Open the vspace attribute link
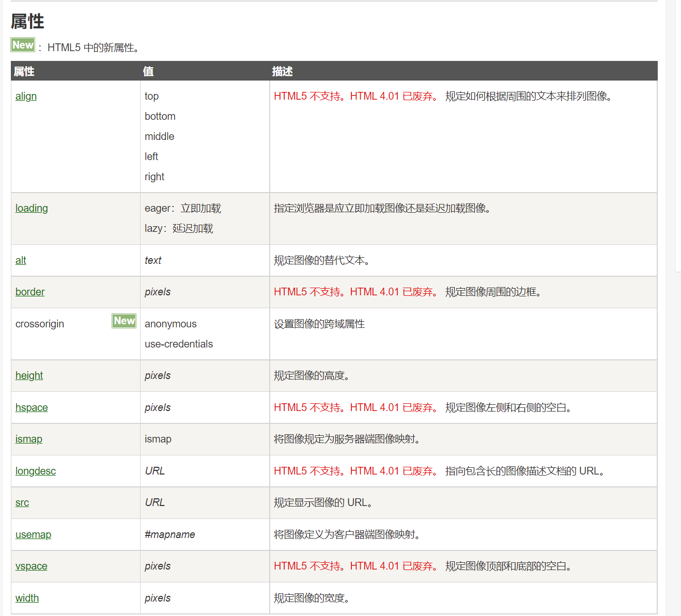The width and height of the screenshot is (681, 616). pos(32,566)
